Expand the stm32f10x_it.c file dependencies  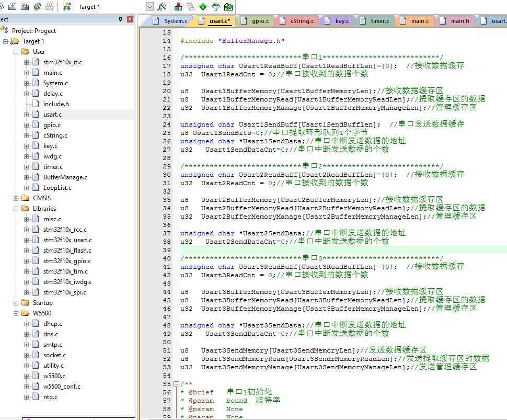click(26, 62)
